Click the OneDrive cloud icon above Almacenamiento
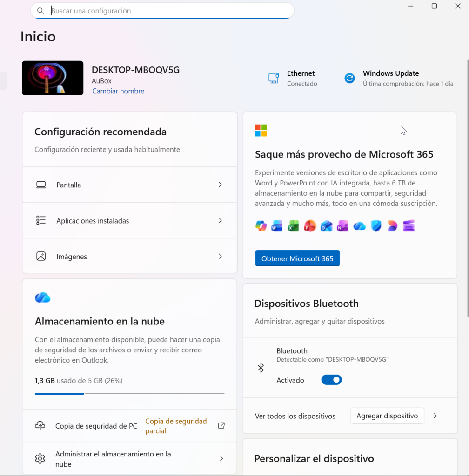Screen dimensions: 469x476 [x=42, y=297]
